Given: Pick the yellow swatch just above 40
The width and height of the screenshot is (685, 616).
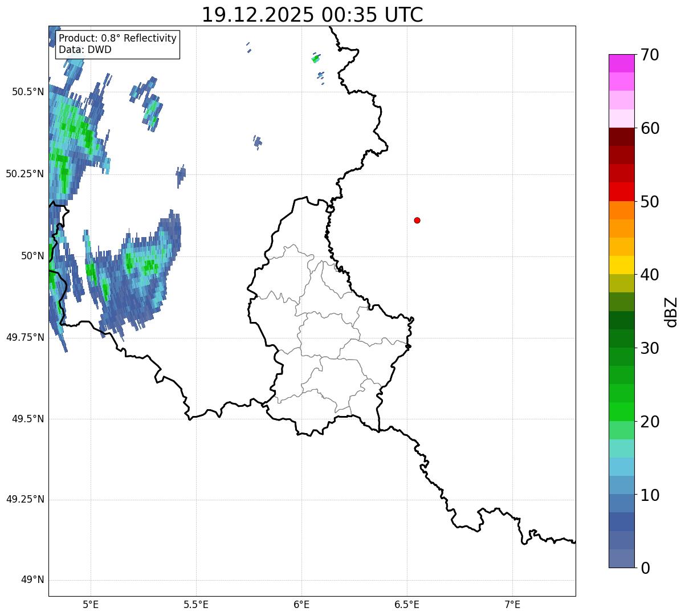Looking at the screenshot, I should pyautogui.click(x=622, y=265).
